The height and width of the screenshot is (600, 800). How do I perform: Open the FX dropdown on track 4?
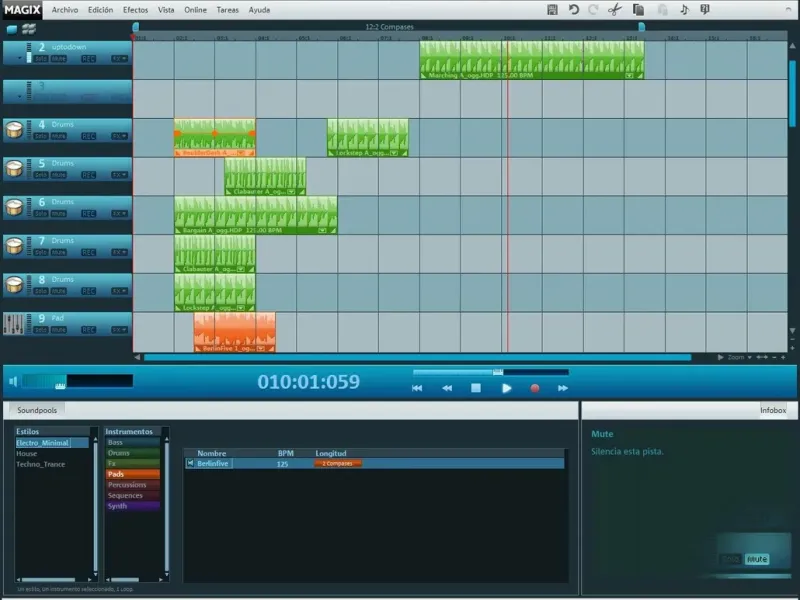coord(119,136)
